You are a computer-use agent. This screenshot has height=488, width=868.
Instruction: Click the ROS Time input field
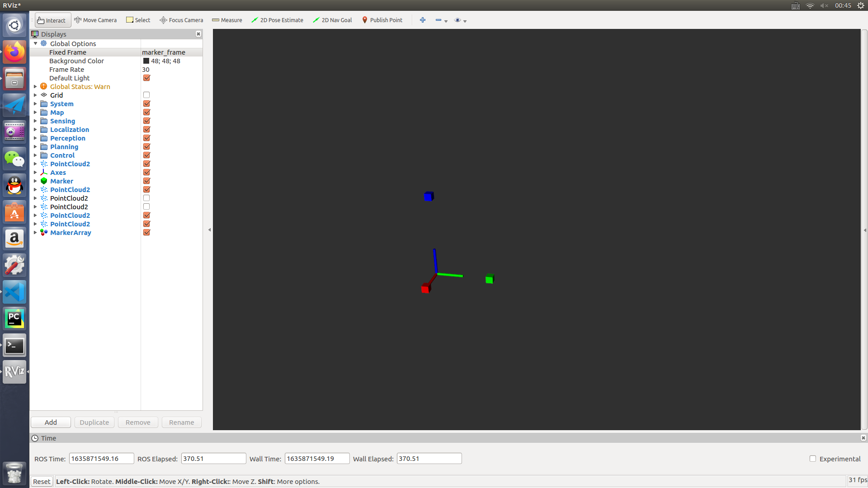coord(101,459)
